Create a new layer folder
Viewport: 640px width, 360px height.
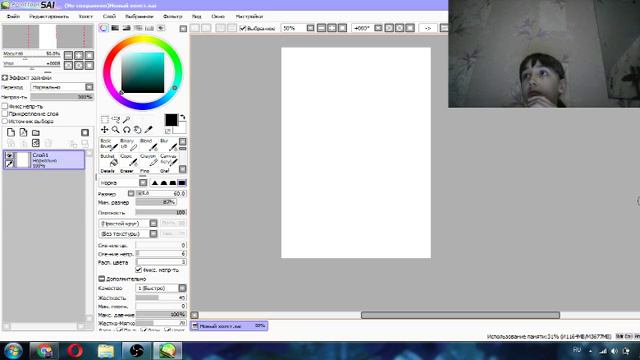[x=36, y=132]
